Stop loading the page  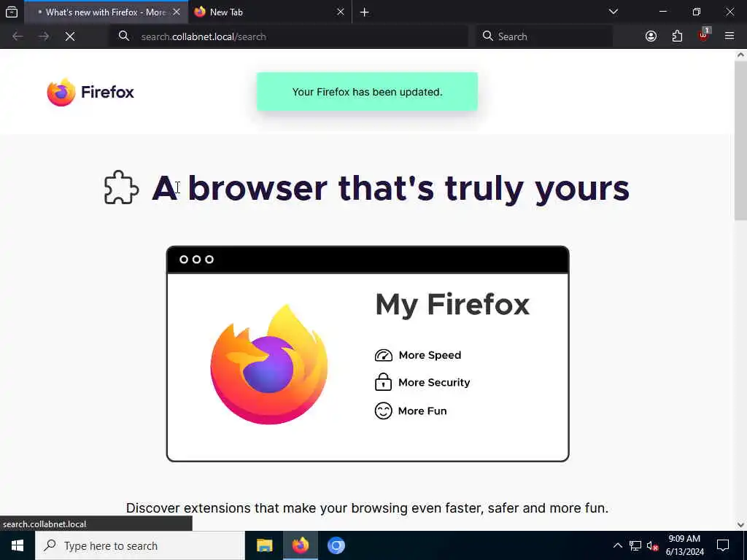pos(70,36)
